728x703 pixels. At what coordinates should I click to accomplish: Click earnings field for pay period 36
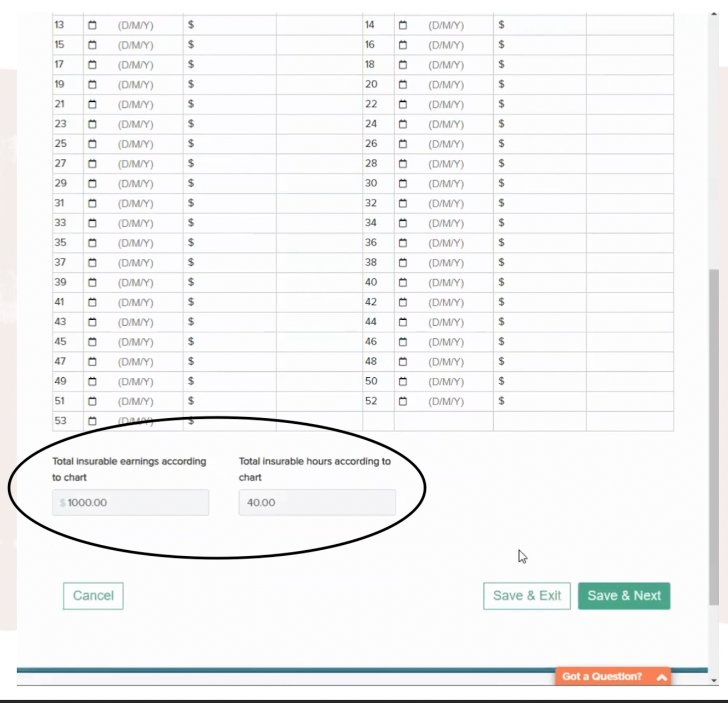(540, 243)
